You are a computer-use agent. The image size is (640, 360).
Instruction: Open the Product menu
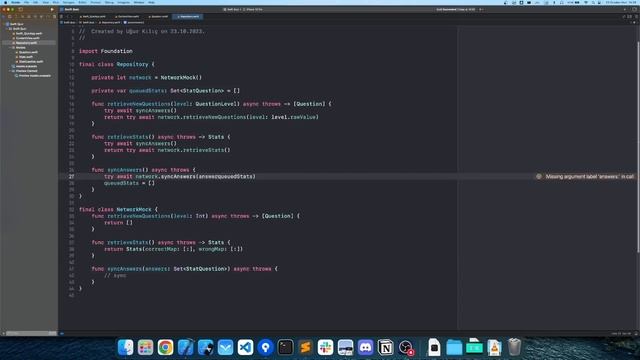(96, 2)
